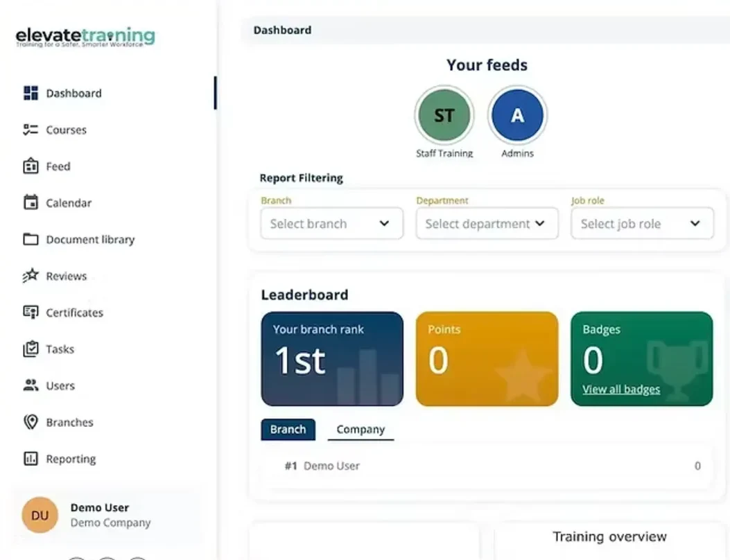This screenshot has height=560, width=730.
Task: Click the Certificates icon in sidebar
Action: (31, 313)
